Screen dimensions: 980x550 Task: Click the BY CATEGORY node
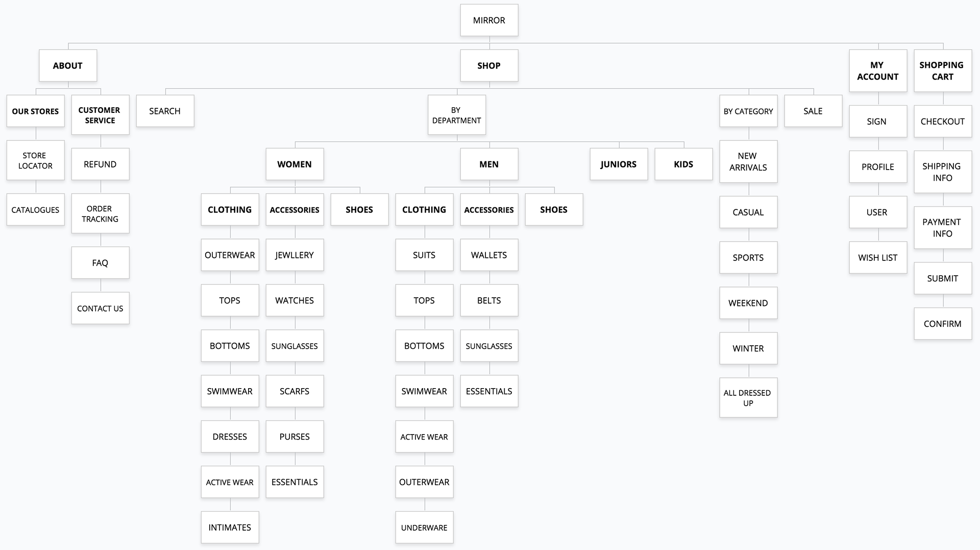point(748,111)
